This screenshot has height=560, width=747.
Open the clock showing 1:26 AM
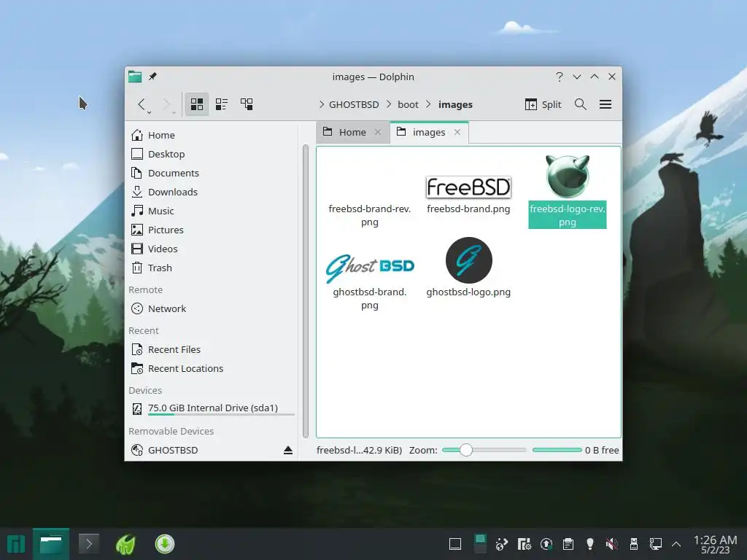coord(715,544)
